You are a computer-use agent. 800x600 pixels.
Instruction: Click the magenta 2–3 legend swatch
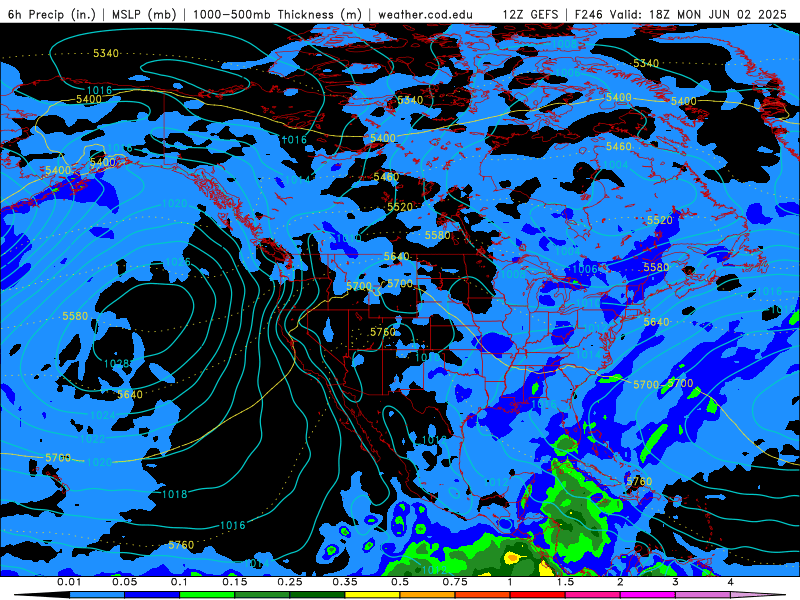[647, 595]
